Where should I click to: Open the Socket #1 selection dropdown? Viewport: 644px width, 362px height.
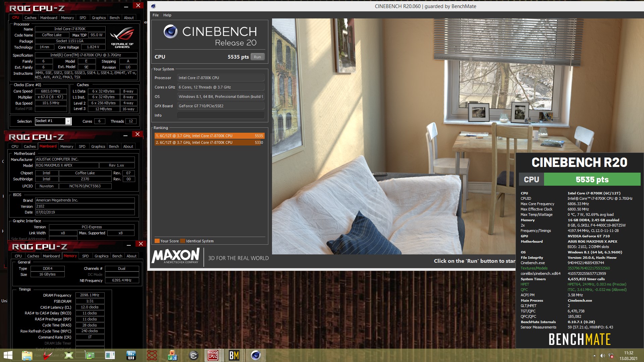(68, 121)
